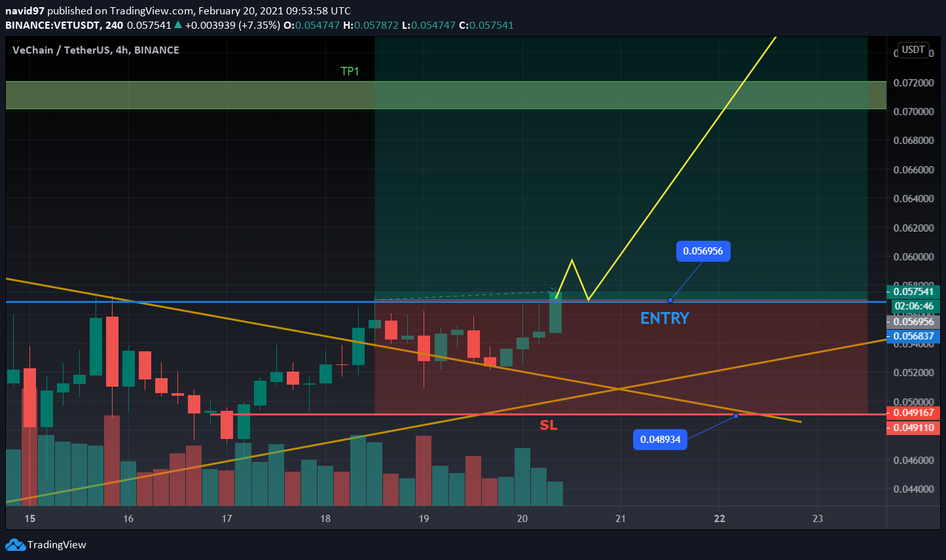Click the red 0.049110 price axis tag
This screenshot has width=946, height=560.
(913, 428)
